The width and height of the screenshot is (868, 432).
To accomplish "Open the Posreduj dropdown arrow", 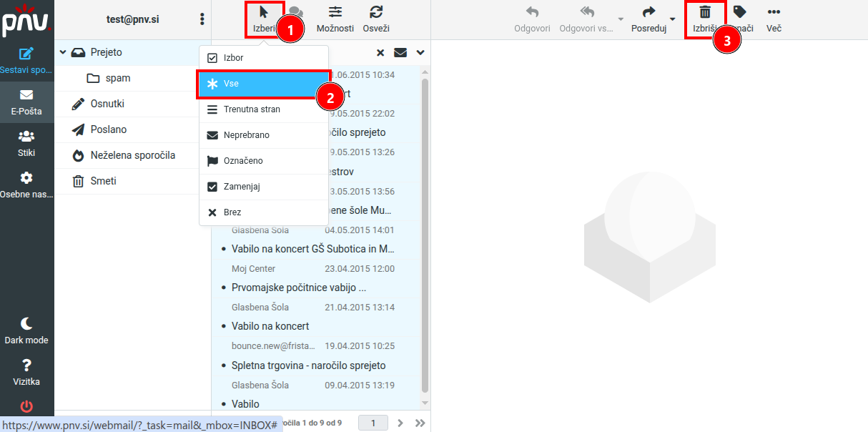I will (x=672, y=19).
